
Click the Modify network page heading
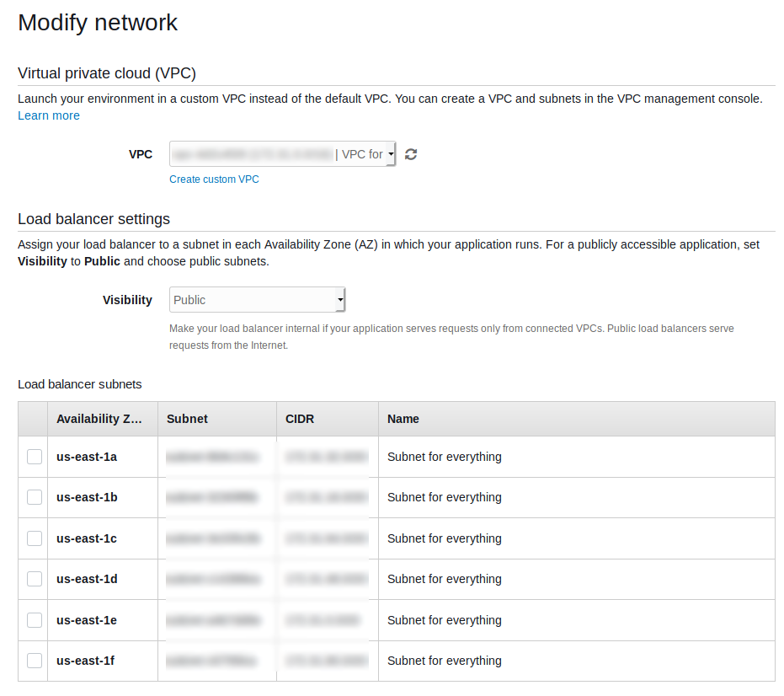click(x=98, y=23)
